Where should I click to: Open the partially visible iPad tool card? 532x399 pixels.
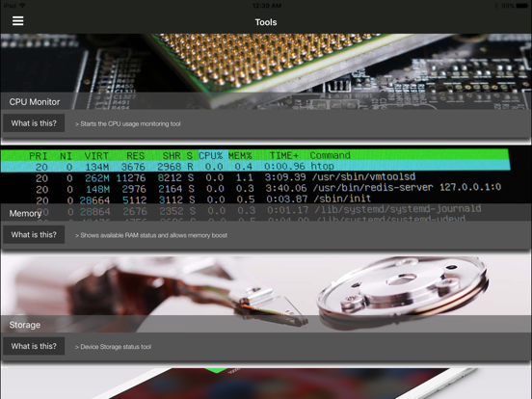click(266, 384)
